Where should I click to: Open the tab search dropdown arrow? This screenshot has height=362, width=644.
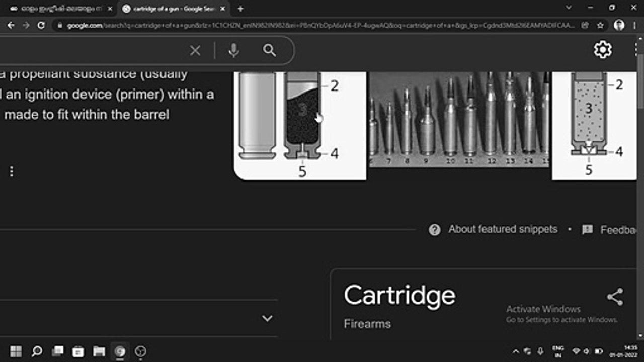tap(569, 8)
